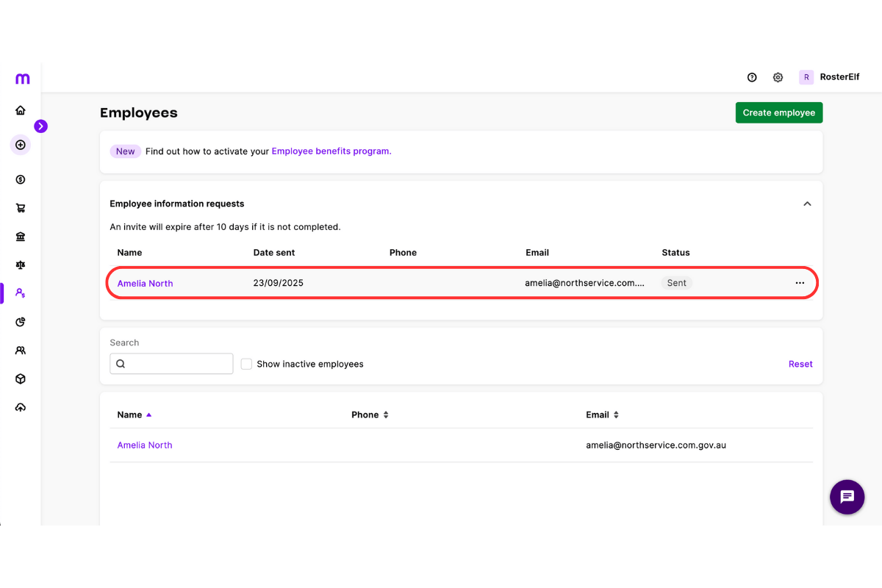Image resolution: width=882 pixels, height=588 pixels.
Task: Open Banking using the bank icon
Action: click(21, 236)
